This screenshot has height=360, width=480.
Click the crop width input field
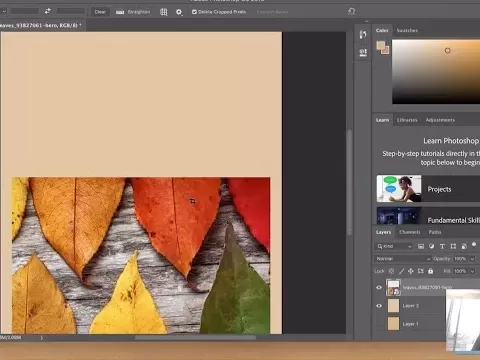pos(25,11)
